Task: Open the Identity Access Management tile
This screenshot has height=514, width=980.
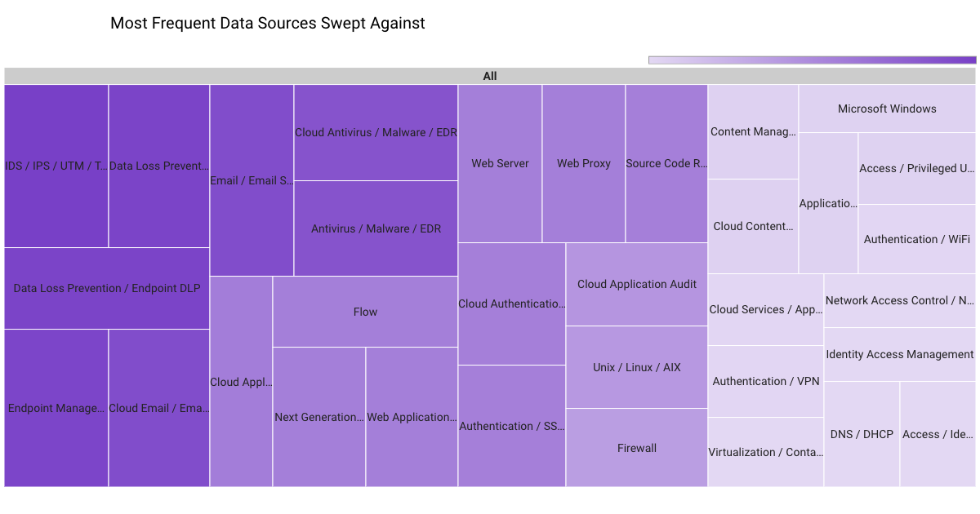Action: (900, 354)
